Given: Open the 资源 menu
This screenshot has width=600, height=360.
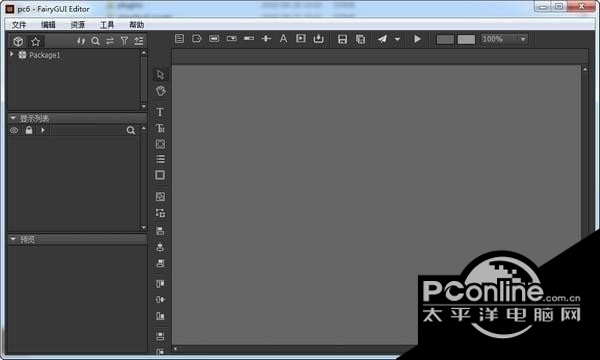Looking at the screenshot, I should (x=78, y=25).
